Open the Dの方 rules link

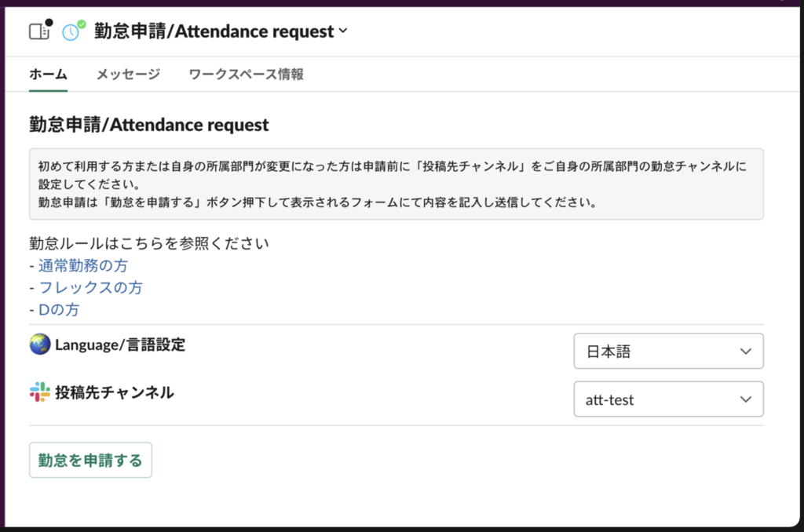[x=59, y=310]
